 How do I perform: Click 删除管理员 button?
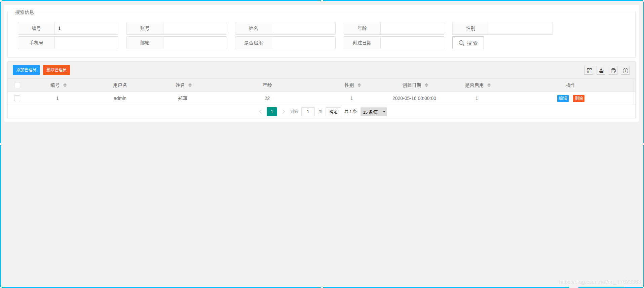pos(56,70)
